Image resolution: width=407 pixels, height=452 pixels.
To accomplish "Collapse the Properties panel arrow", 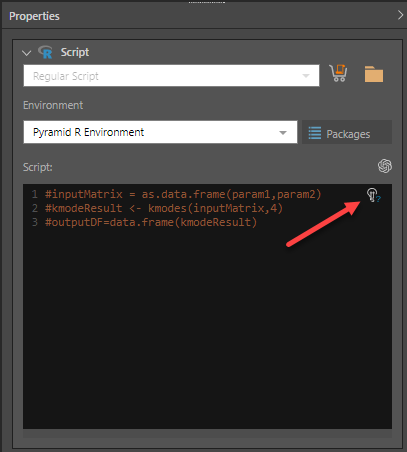I will click(x=400, y=15).
